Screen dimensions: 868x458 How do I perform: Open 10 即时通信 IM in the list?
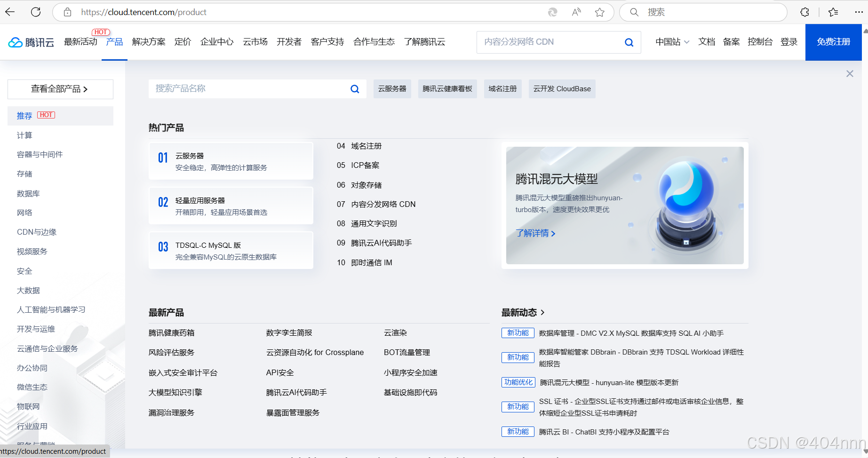365,263
